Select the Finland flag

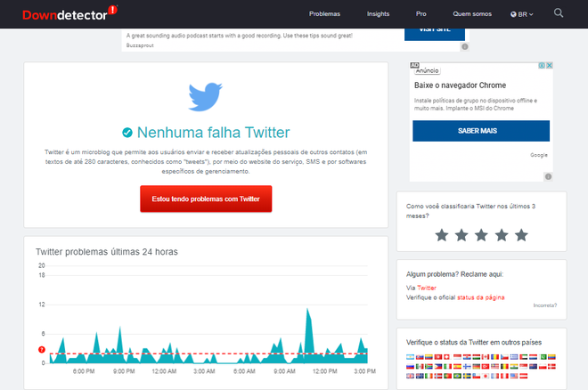tap(467, 366)
